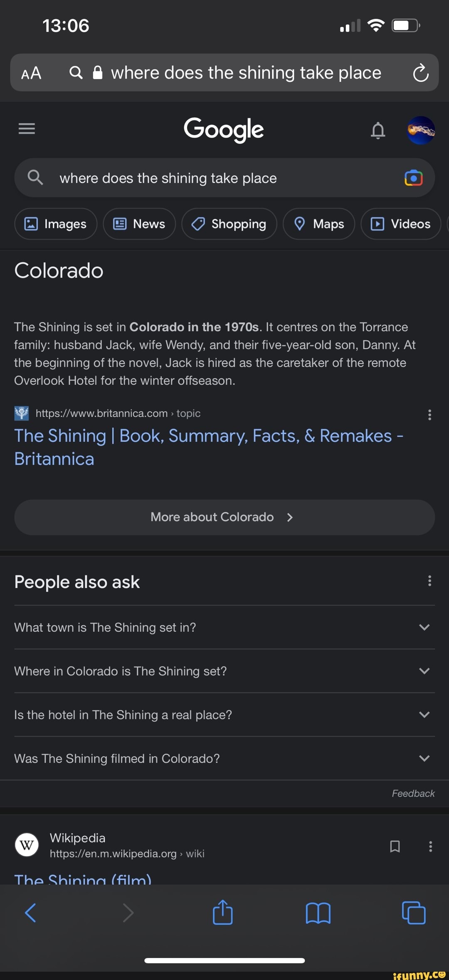The height and width of the screenshot is (980, 449).
Task: Launch Google Lens camera search
Action: click(x=413, y=178)
